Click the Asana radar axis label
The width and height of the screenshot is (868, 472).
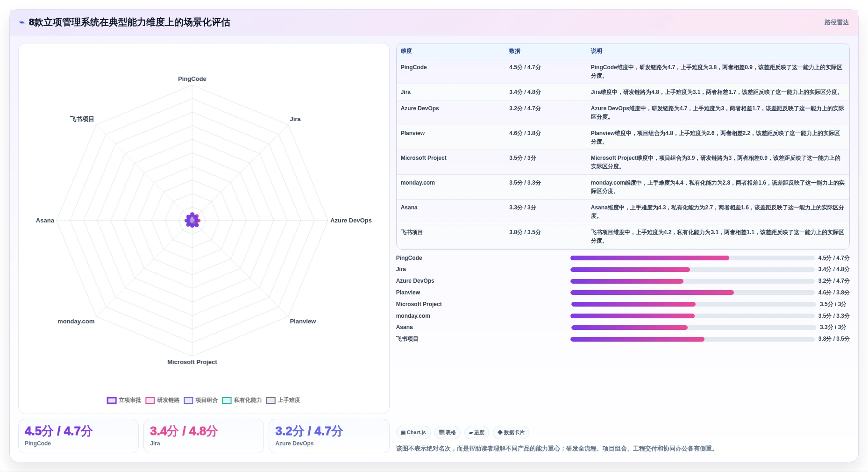click(45, 221)
